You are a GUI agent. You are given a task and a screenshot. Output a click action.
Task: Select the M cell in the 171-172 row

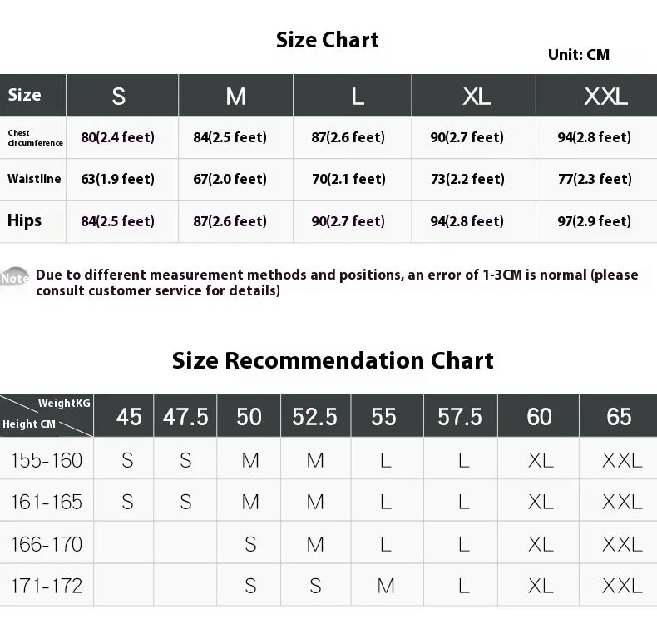[x=386, y=586]
